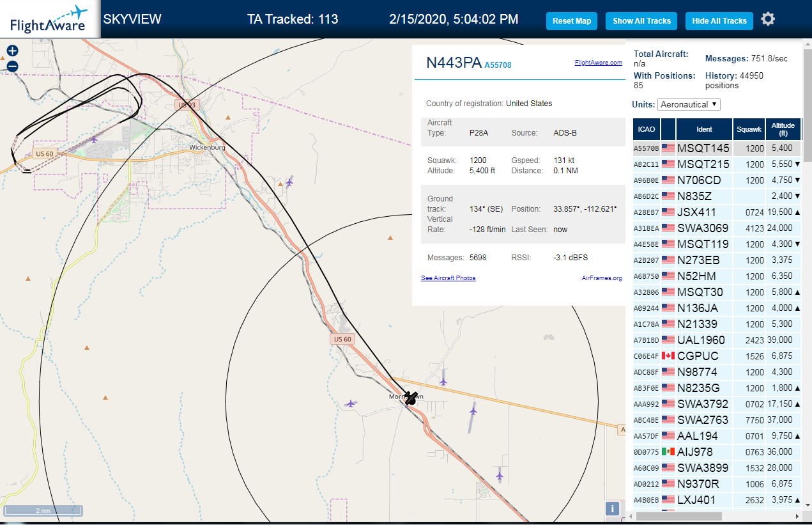Click the Wickenburg town label on map
The image size is (812, 525).
207,148
